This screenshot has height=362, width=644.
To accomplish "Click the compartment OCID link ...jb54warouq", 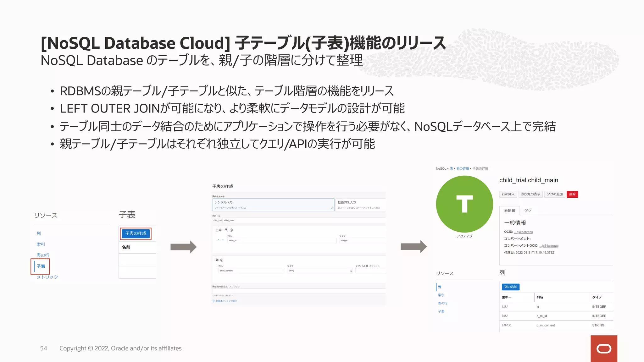I will [x=549, y=246].
